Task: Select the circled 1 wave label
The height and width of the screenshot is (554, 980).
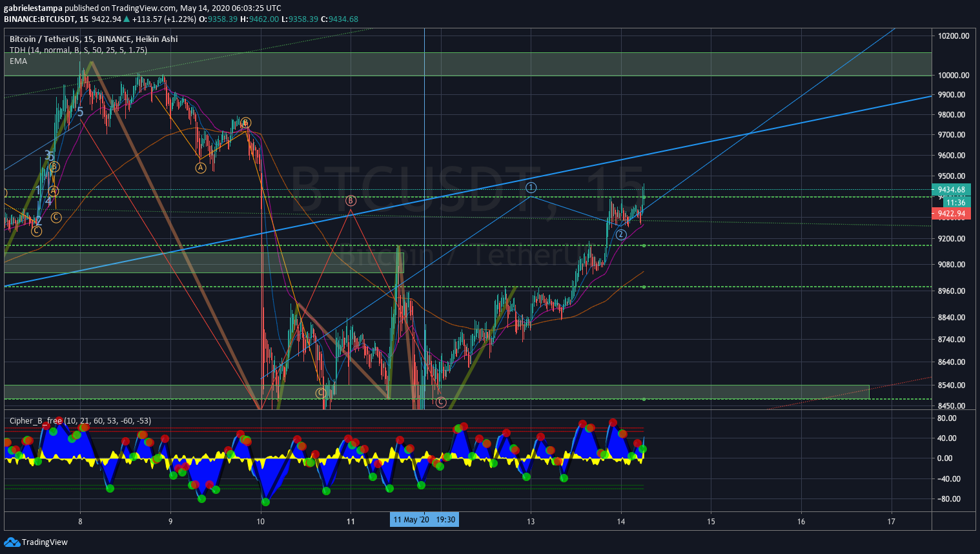Action: 531,187
